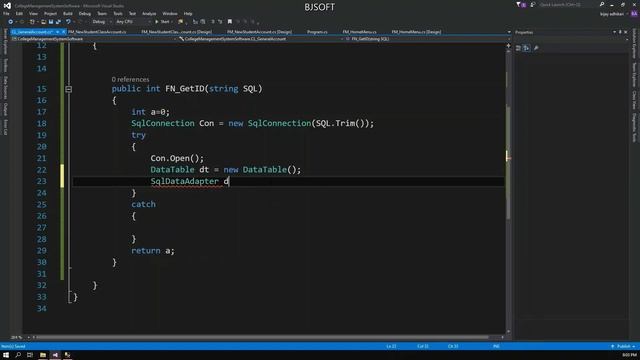640x360 pixels.
Task: Open the Window menu
Action: (170, 13)
